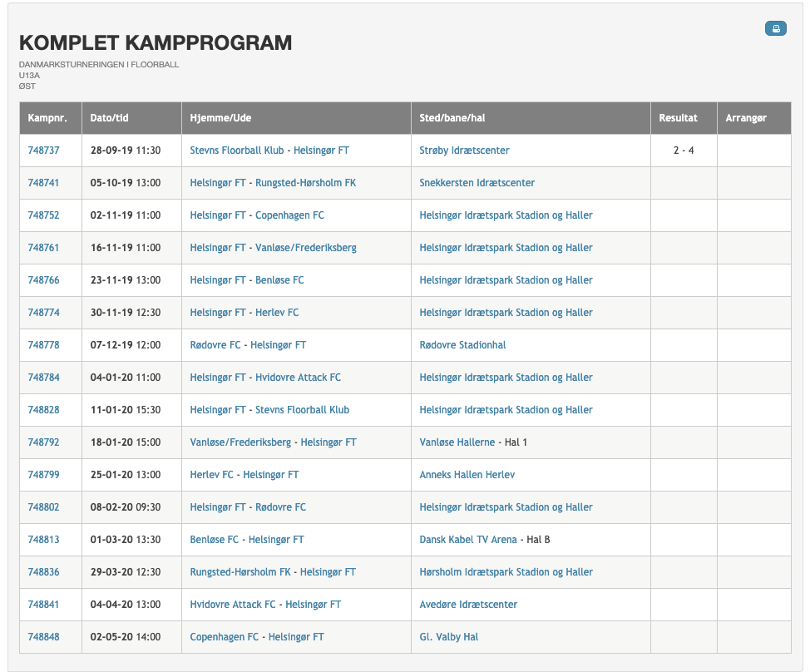
Task: Open Stevns Floorball Klub in first row
Action: click(236, 151)
